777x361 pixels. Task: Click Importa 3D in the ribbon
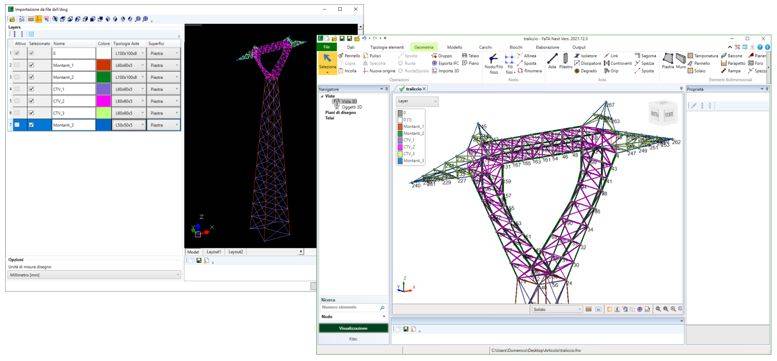coord(444,71)
